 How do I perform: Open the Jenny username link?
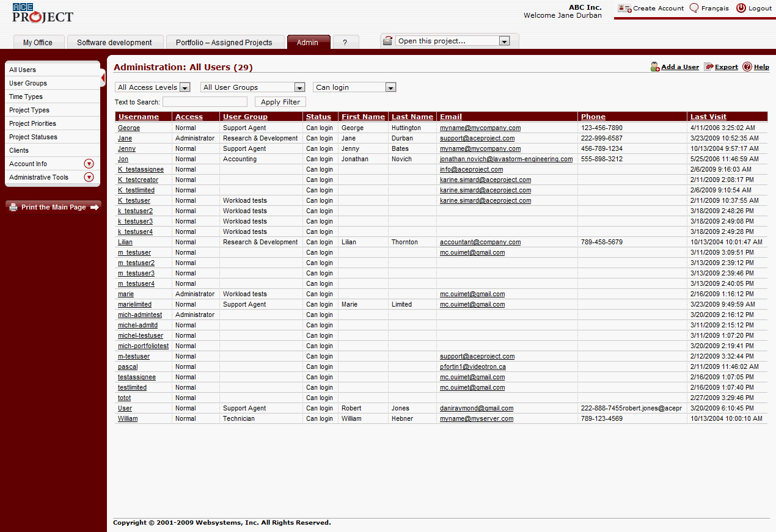126,149
